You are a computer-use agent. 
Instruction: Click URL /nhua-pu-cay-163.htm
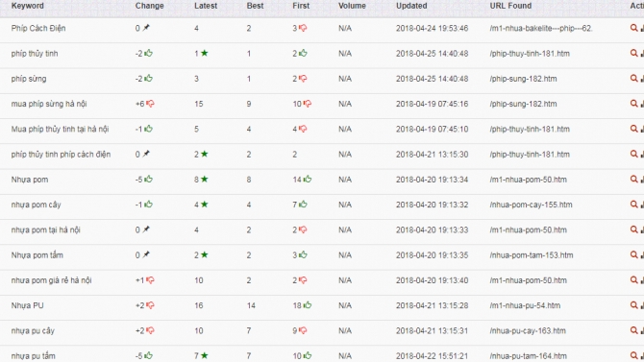pos(528,331)
